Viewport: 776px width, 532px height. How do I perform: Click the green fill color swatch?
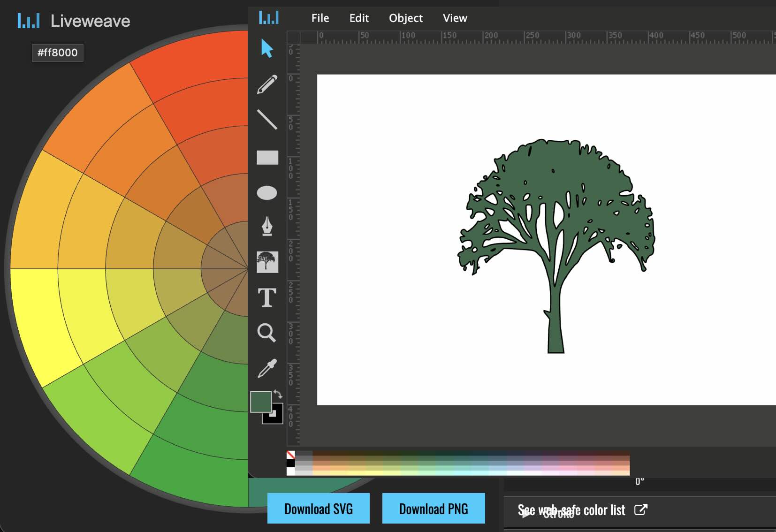(260, 402)
